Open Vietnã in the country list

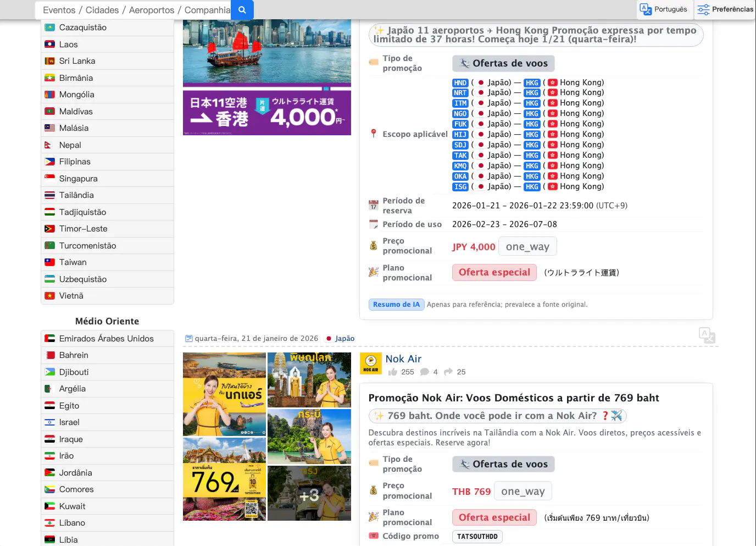click(107, 296)
